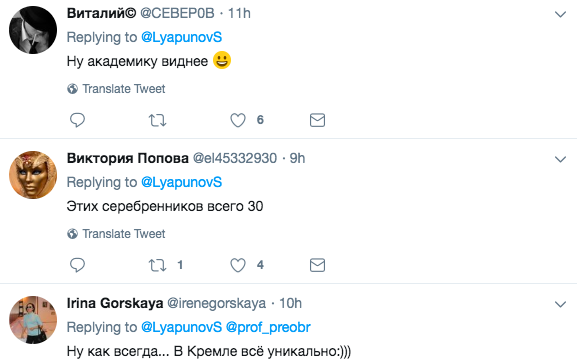Open the dropdown chevron on Виталий's tweet
This screenshot has height=364, width=577.
point(560,14)
